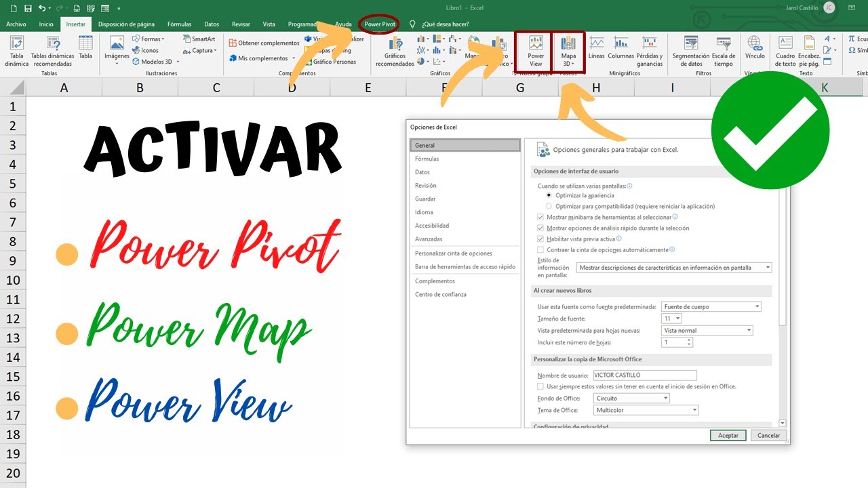Click the Power View button
The image size is (868, 488).
[536, 50]
